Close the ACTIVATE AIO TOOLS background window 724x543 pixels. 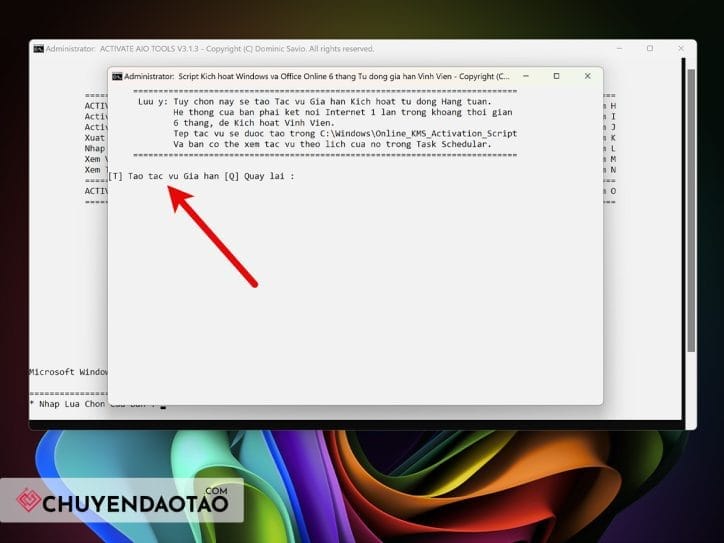(x=681, y=48)
